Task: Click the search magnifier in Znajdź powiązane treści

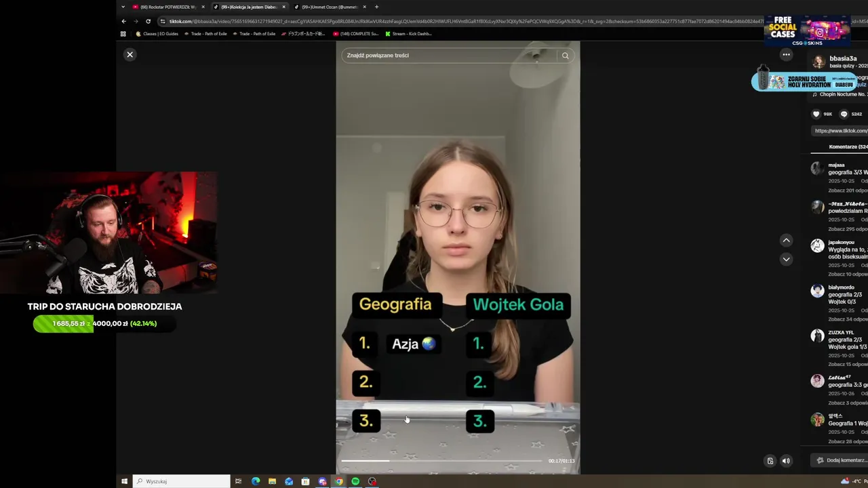Action: point(565,56)
